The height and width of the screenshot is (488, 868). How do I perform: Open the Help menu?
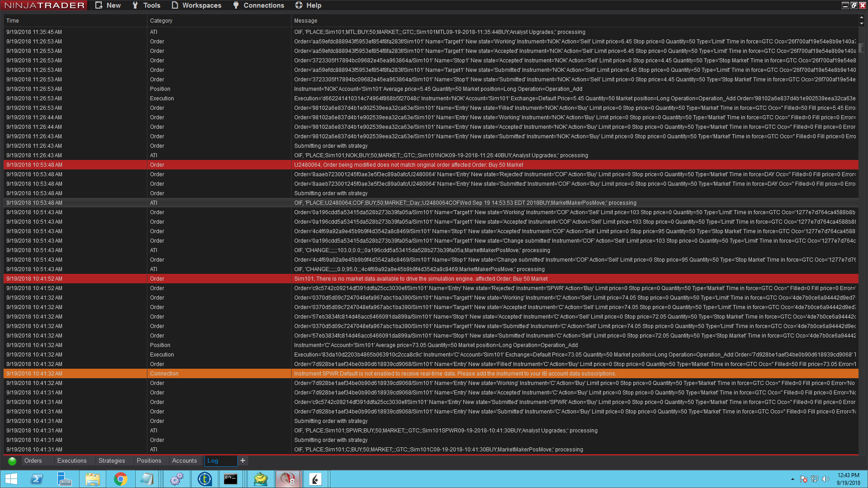click(308, 5)
